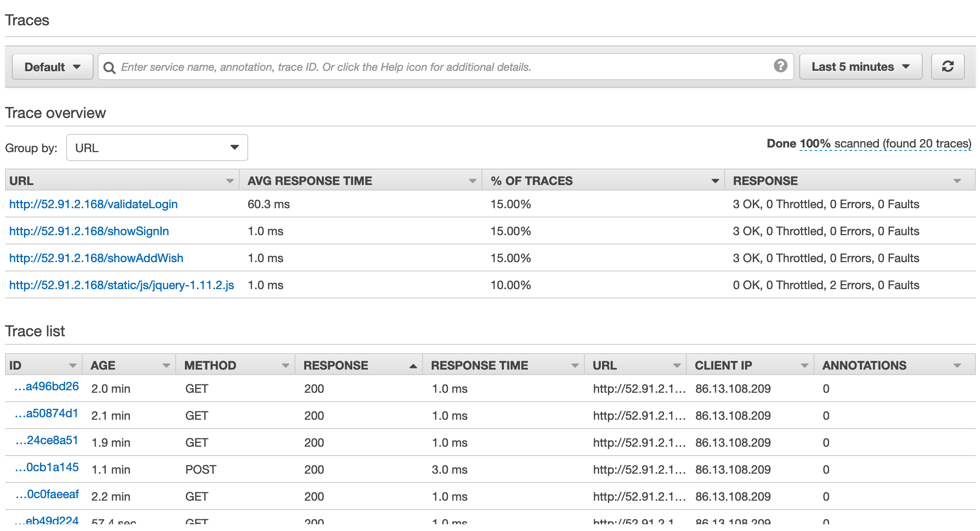Open the Default filter group dropdown

tap(53, 66)
